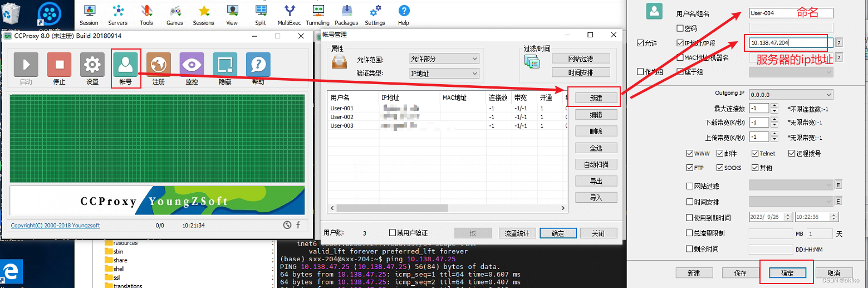Open the Help toolbar icon
868x288 pixels.
[x=404, y=15]
